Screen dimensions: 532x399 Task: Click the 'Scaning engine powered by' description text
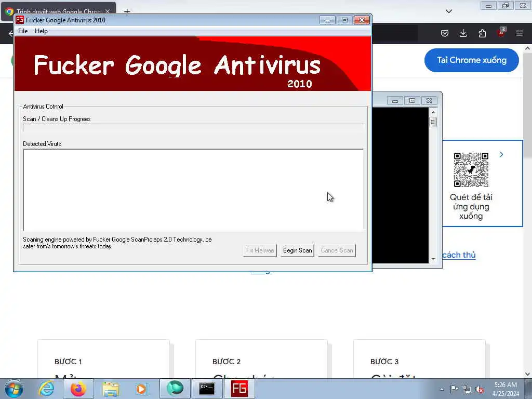[x=117, y=243]
